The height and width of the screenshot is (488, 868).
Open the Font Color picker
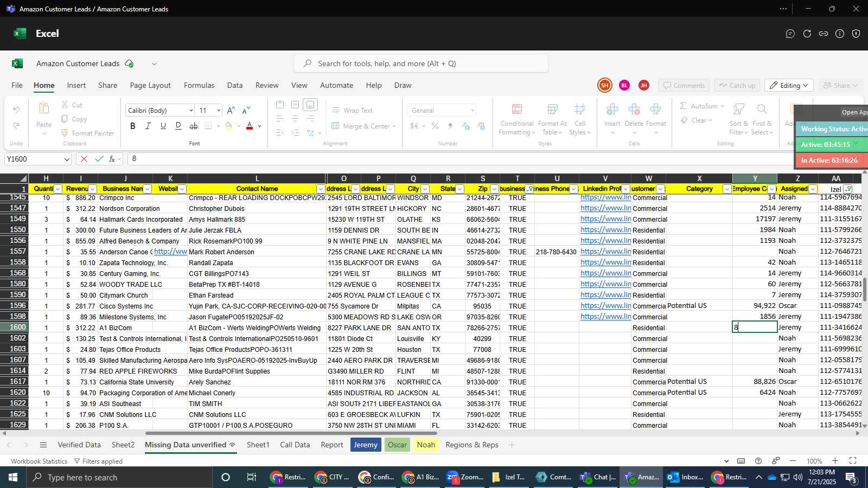click(x=250, y=126)
